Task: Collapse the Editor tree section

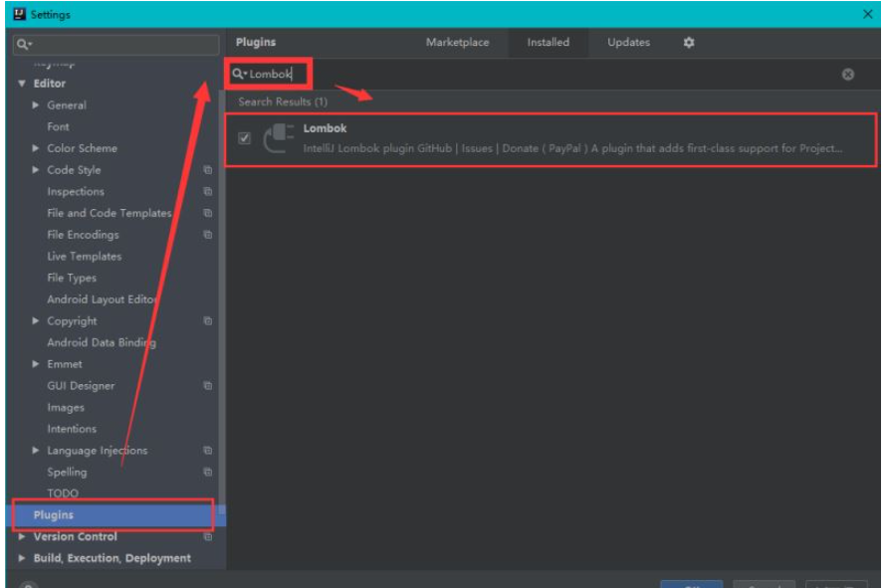Action: 22,84
